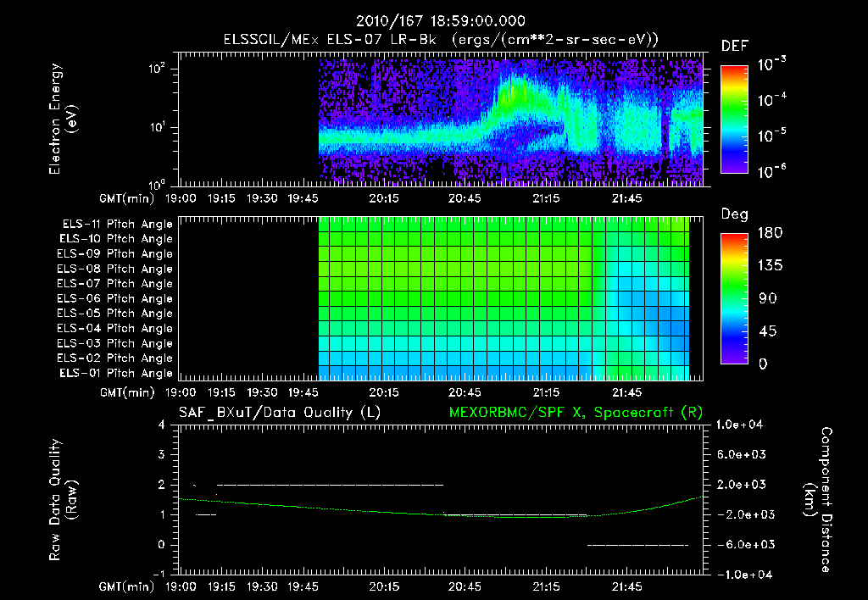Select the Electron Energy (eV) axis label

(63, 119)
